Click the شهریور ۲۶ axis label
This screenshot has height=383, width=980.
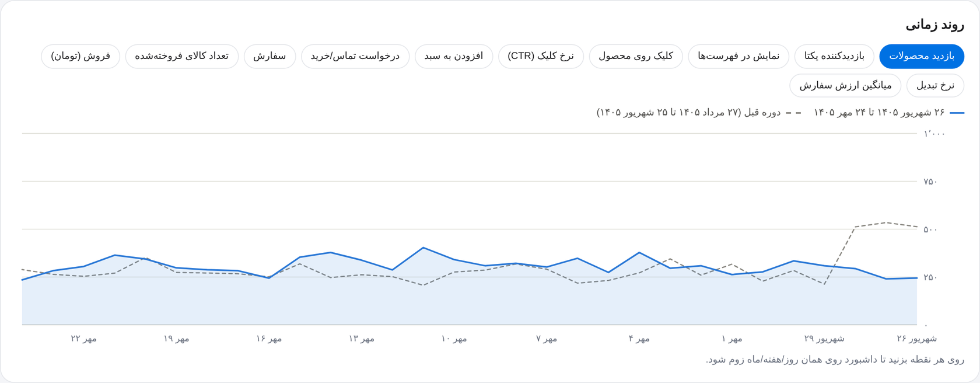tap(916, 339)
